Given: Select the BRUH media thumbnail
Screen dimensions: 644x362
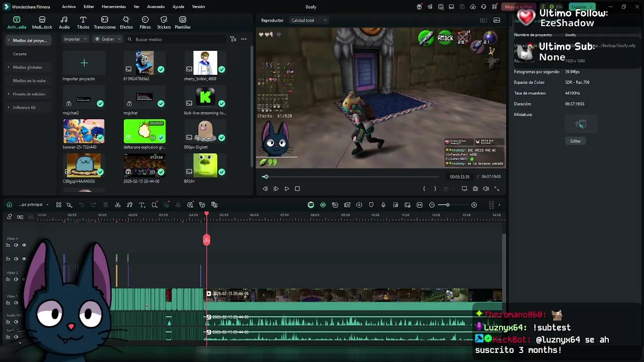Looking at the screenshot, I should tap(205, 165).
